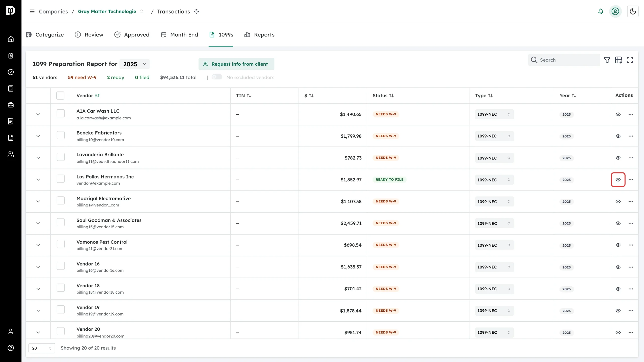Open the filter funnel icon
This screenshot has height=362, width=644.
(607, 60)
